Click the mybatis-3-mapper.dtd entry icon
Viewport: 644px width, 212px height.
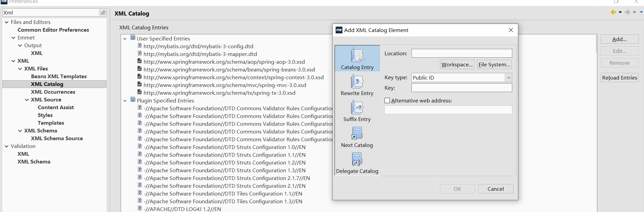(x=140, y=53)
